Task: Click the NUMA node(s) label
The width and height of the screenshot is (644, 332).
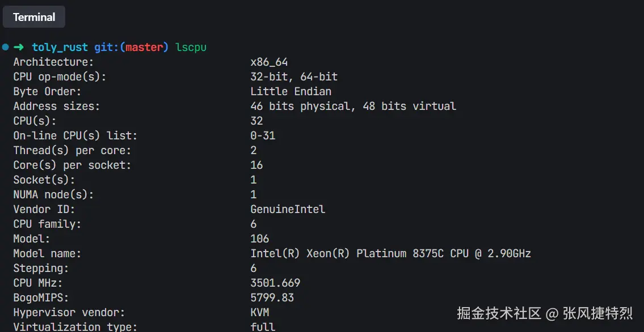Action: pyautogui.click(x=53, y=194)
